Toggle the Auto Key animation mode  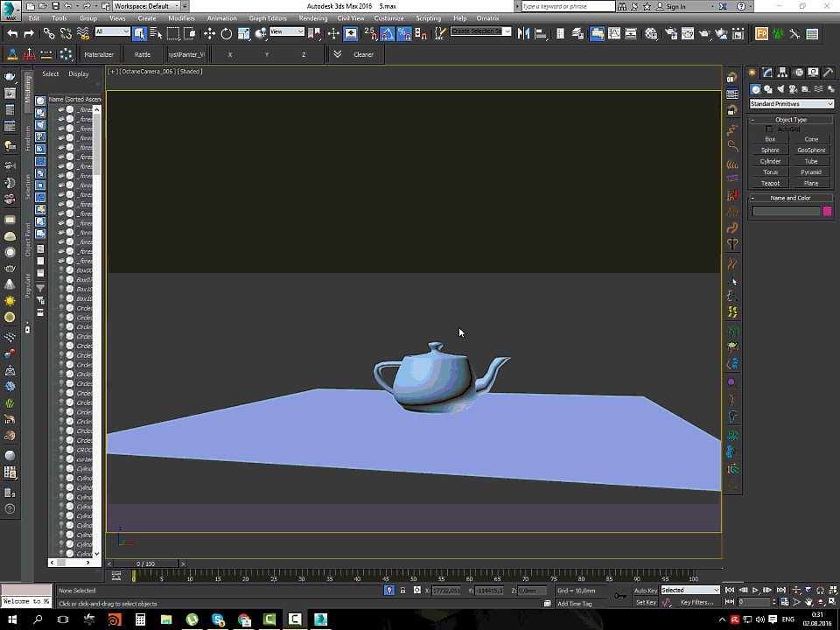[x=646, y=591]
